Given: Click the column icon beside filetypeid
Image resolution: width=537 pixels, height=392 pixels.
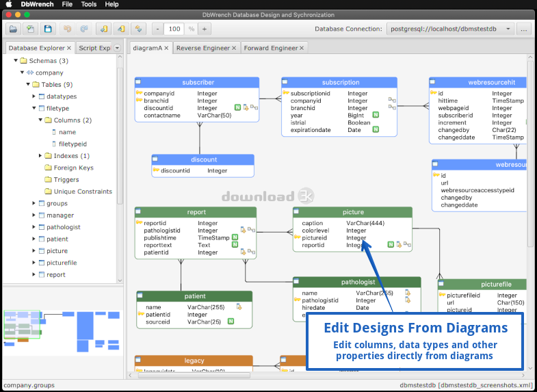Looking at the screenshot, I should [x=54, y=144].
